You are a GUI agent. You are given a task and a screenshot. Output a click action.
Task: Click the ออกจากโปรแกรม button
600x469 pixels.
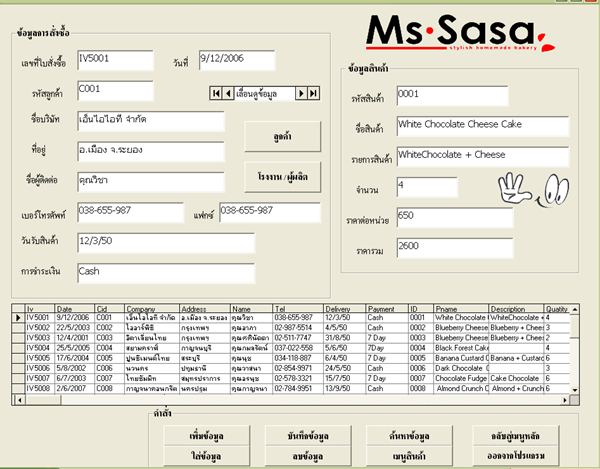(x=516, y=456)
